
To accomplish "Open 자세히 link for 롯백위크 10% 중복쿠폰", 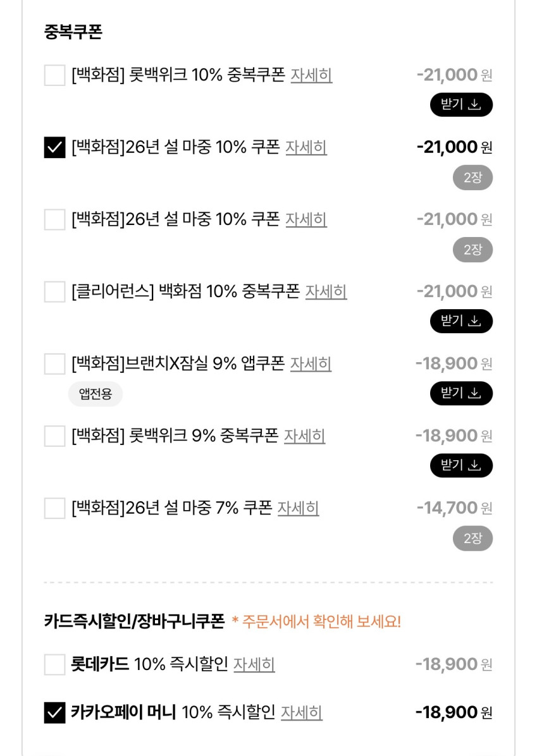I will pyautogui.click(x=311, y=75).
